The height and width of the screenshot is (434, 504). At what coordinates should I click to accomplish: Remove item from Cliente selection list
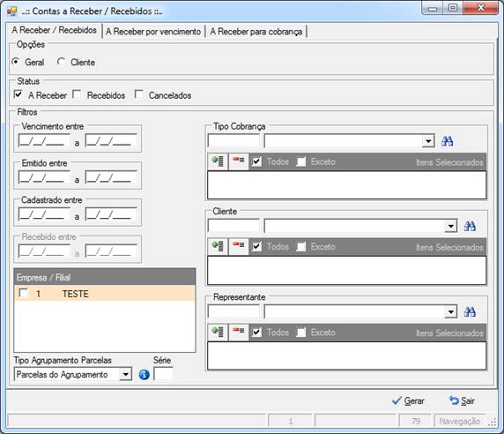click(239, 246)
